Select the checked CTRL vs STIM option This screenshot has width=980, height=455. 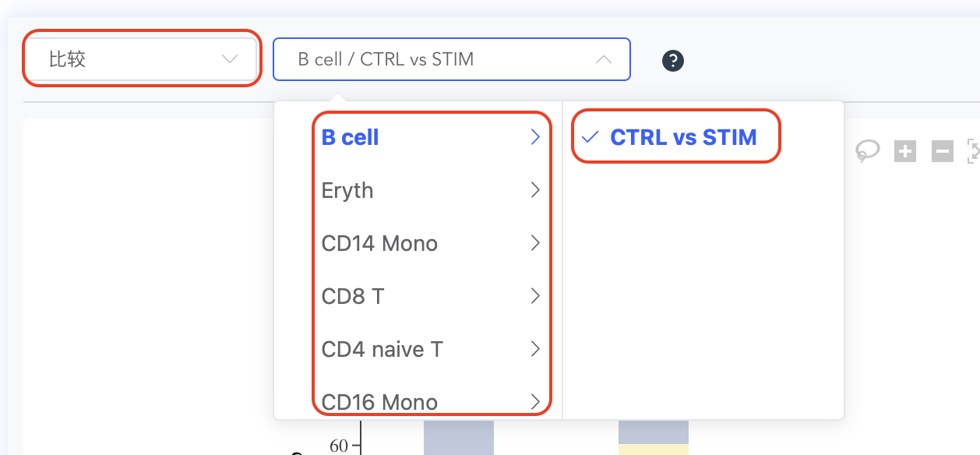click(x=675, y=137)
